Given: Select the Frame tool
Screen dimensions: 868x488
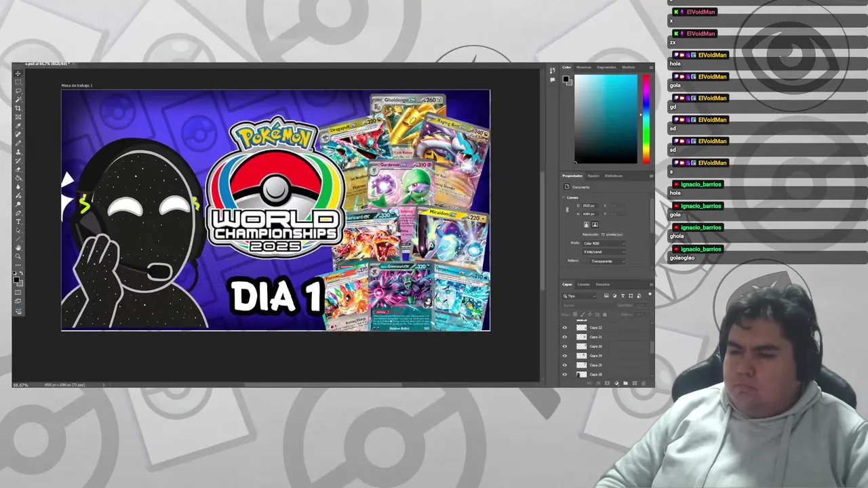Looking at the screenshot, I should [18, 117].
